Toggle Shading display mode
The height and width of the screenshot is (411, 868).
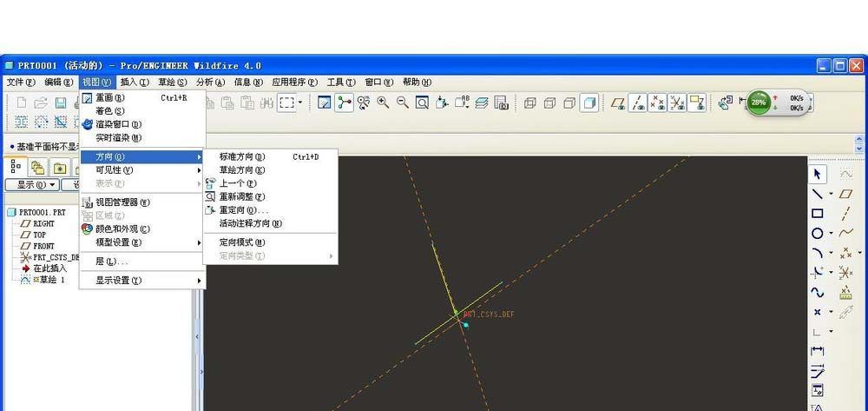(589, 103)
